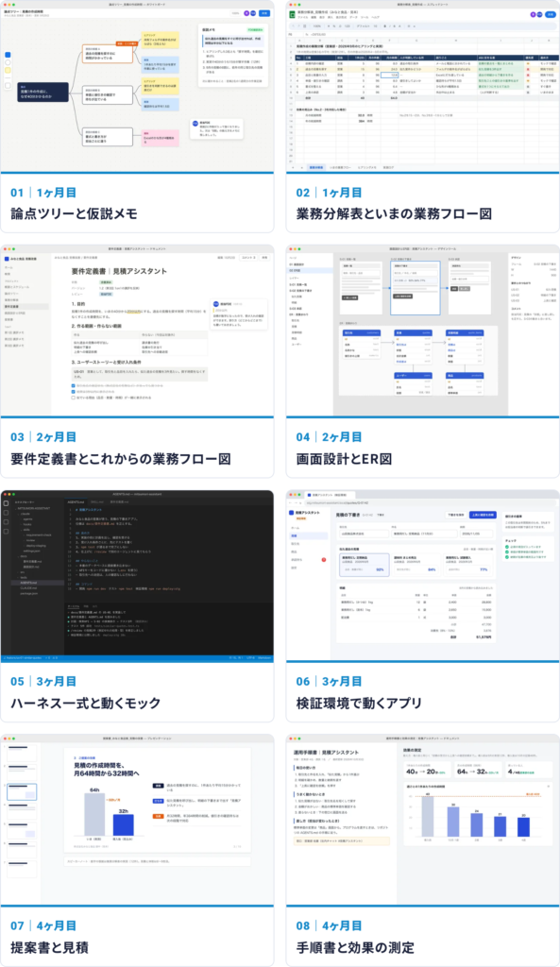Open the card titled 検証環境で動くアプリ
The width and height of the screenshot is (560, 967).
tap(422, 605)
